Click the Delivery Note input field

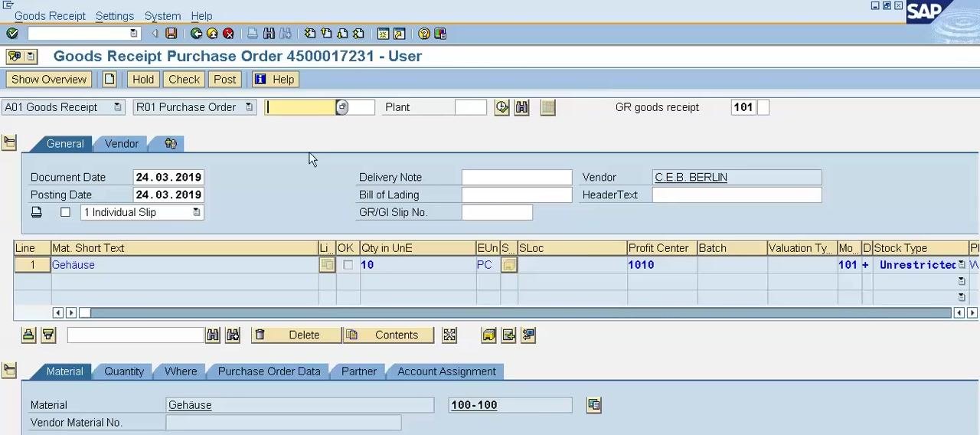click(x=517, y=177)
